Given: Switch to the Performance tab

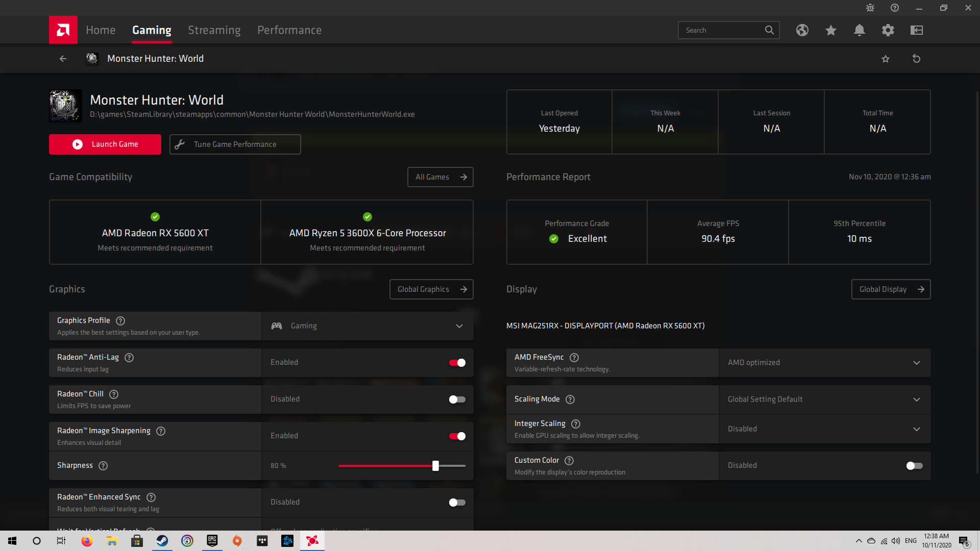Looking at the screenshot, I should (x=289, y=30).
